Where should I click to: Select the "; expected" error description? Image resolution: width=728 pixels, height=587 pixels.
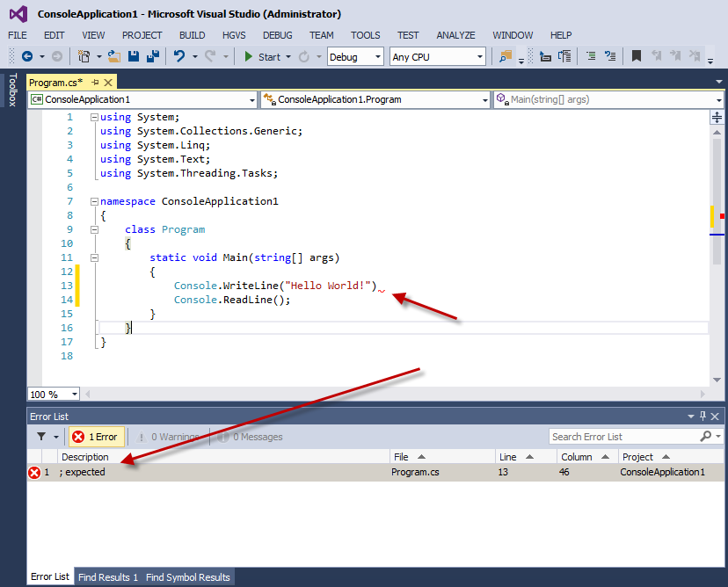(82, 473)
